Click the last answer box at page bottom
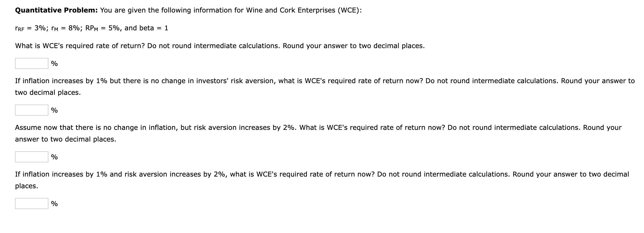Viewport: 644px width, 233px height. coord(31,204)
